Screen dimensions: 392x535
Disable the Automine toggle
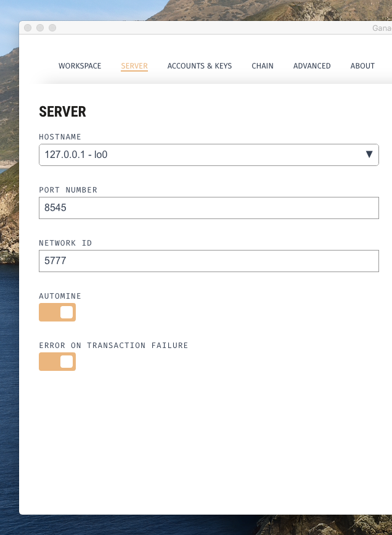pyautogui.click(x=57, y=312)
